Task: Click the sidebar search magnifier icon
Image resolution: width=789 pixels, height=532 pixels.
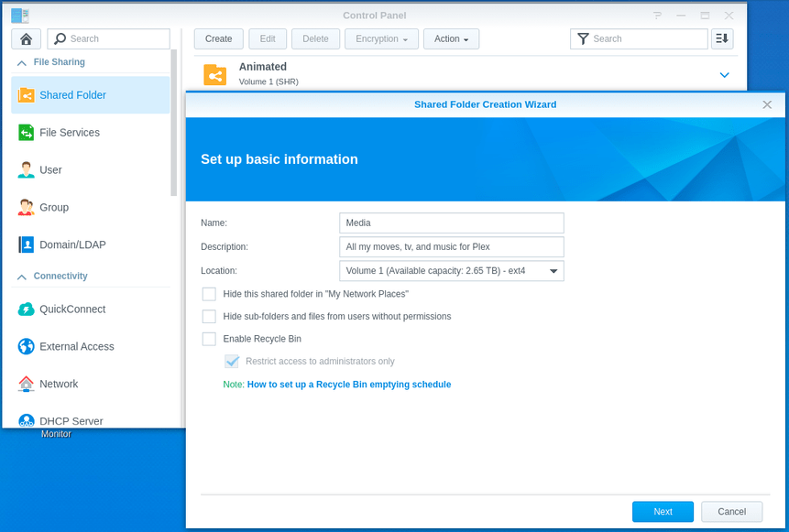Action: [60, 38]
